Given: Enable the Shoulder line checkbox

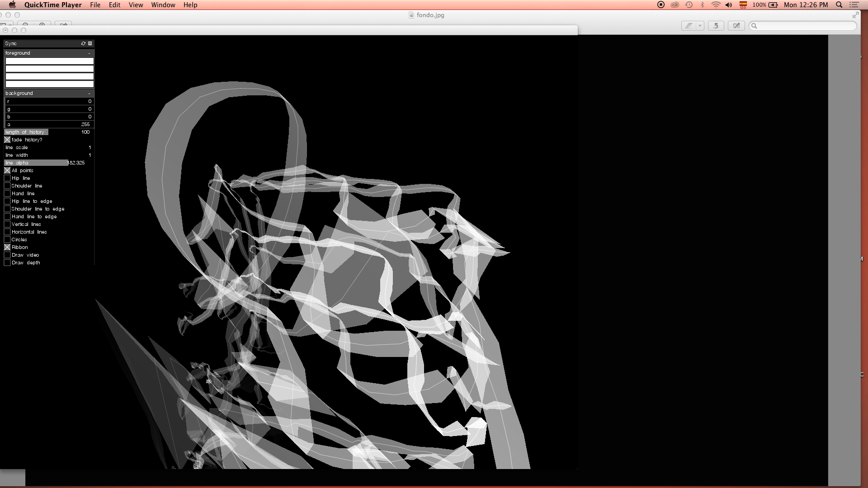Looking at the screenshot, I should 7,186.
